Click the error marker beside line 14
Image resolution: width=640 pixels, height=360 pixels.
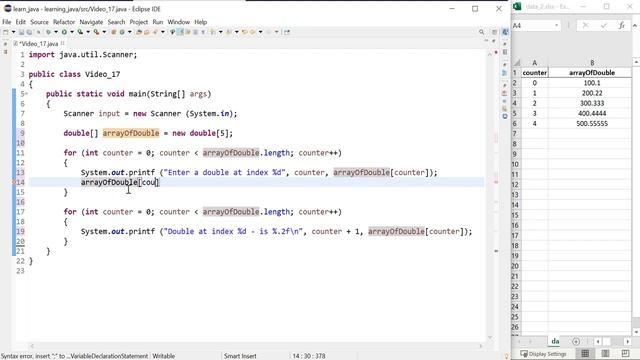(14, 182)
